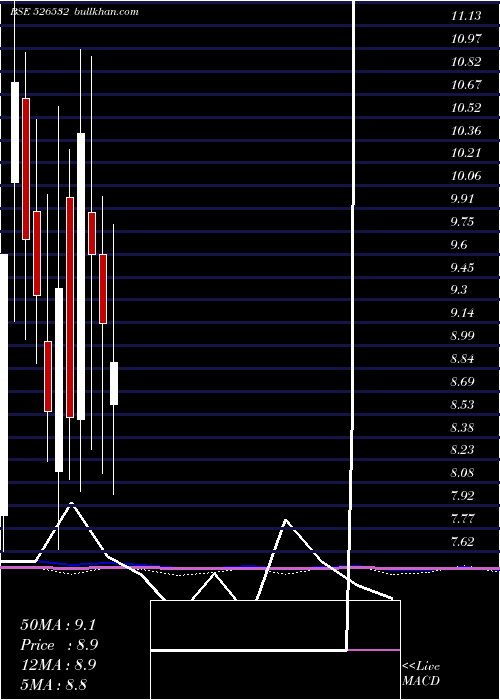500x700 pixels.
Task: Click the 9.14 price axis label
Action: pyautogui.click(x=462, y=313)
